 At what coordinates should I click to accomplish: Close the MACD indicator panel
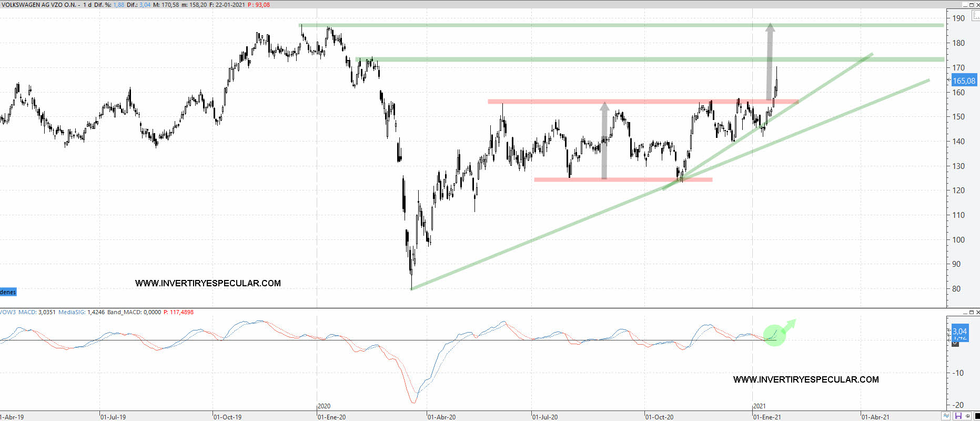pyautogui.click(x=978, y=313)
